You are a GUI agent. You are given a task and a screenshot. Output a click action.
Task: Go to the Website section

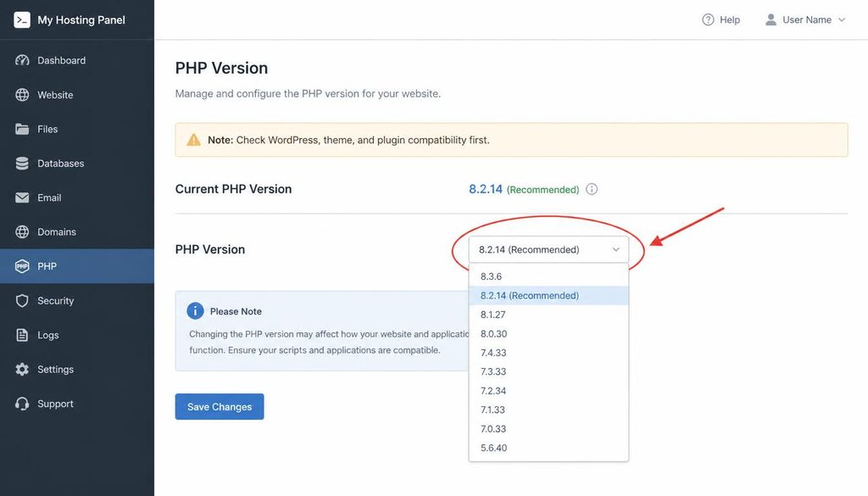tap(77, 95)
